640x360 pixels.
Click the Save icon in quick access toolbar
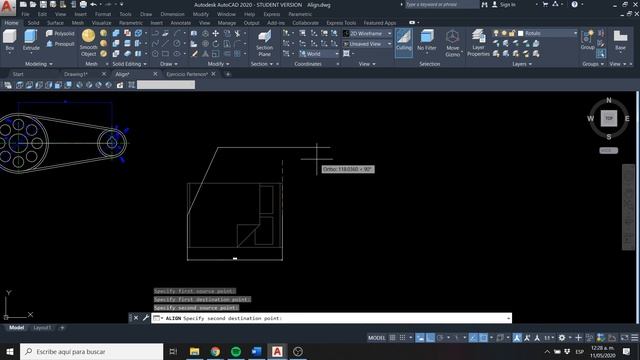point(43,4)
